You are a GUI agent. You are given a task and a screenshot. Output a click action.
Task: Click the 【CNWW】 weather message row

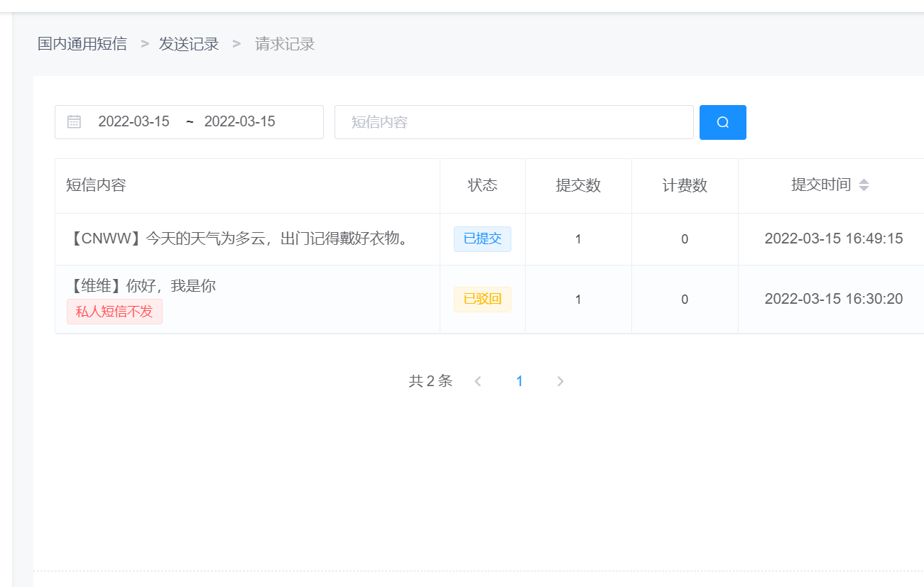pyautogui.click(x=489, y=239)
